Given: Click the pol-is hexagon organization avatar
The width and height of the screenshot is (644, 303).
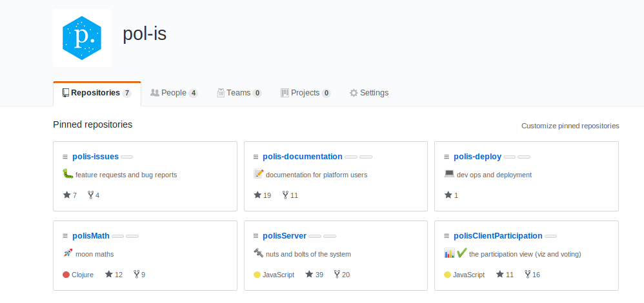Looking at the screenshot, I should click(x=82, y=38).
